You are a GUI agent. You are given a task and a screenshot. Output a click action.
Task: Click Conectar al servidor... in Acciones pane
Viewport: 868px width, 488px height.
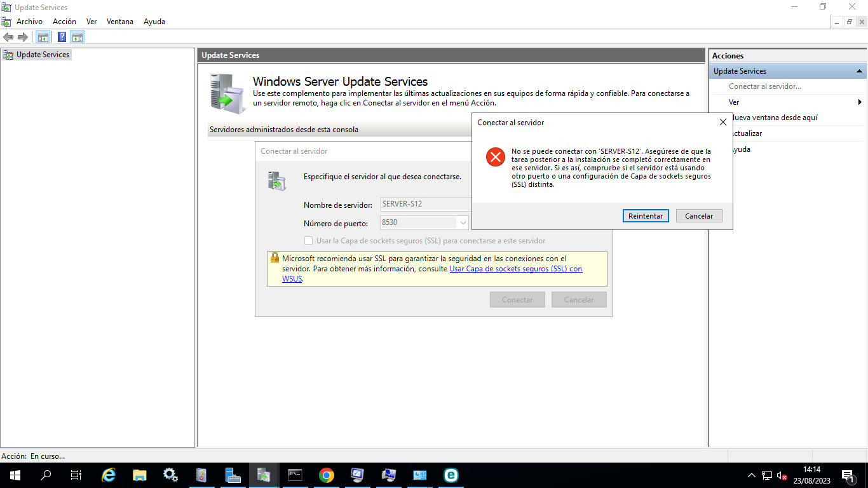[765, 86]
